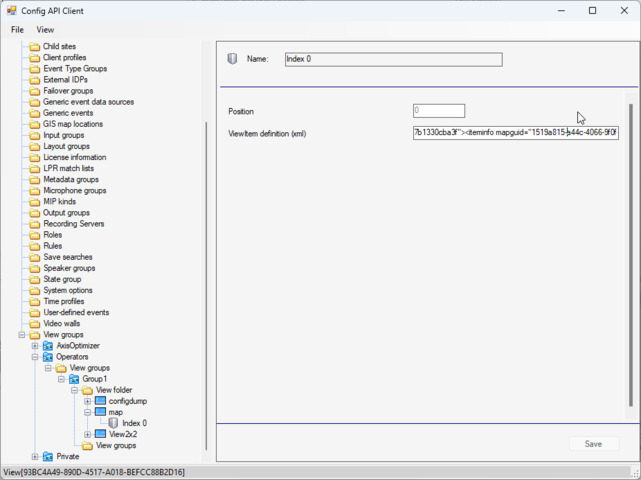
Task: Click the View2x2 view icon
Action: 100,434
